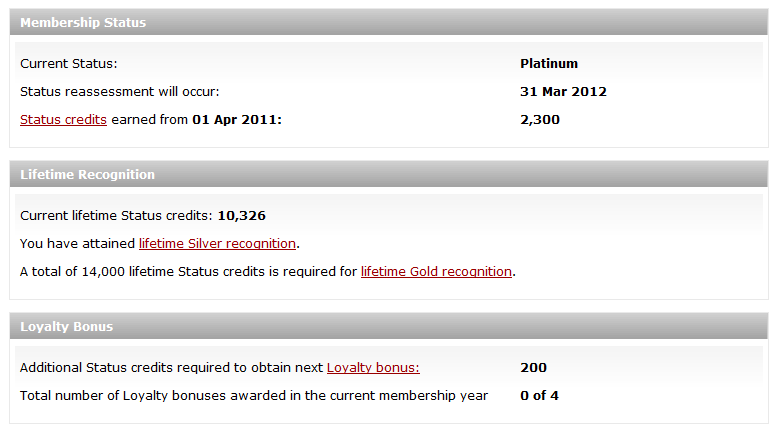Click the 10,326 lifetime credits figure
The width and height of the screenshot is (775, 430).
tap(241, 216)
